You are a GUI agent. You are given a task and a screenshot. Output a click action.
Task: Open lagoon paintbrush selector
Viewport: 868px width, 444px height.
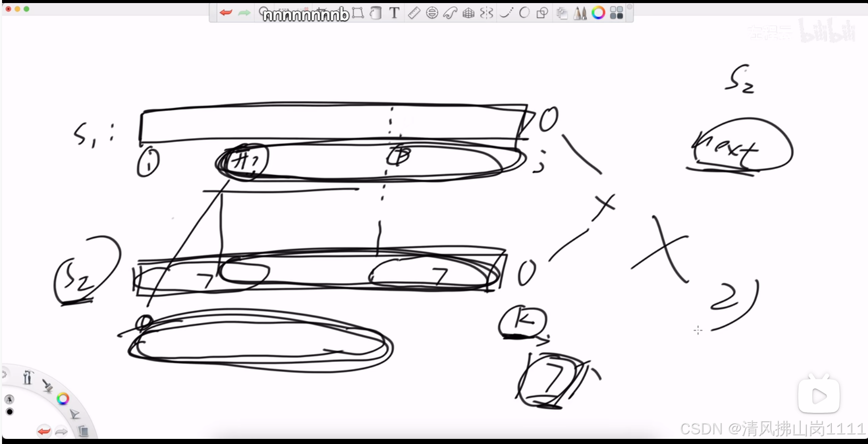[47, 386]
